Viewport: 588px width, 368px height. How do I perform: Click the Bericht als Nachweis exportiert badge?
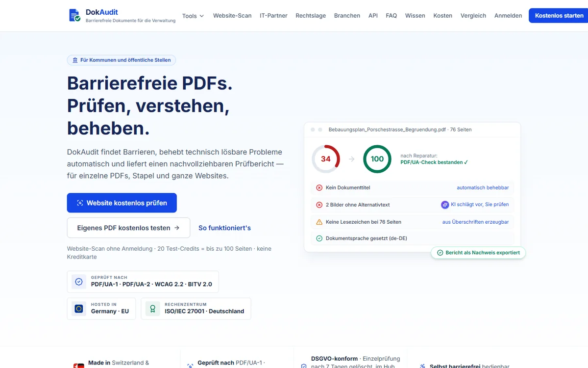(x=478, y=253)
